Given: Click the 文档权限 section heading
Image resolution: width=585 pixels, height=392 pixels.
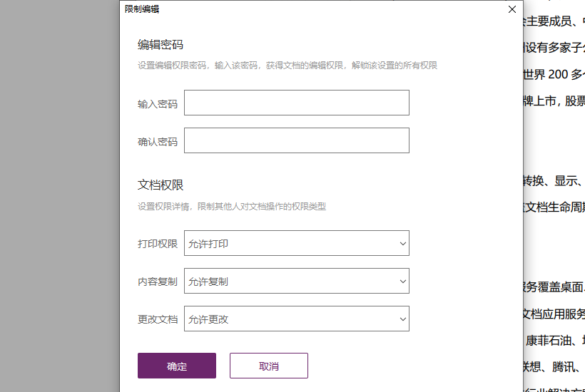Looking at the screenshot, I should [161, 185].
